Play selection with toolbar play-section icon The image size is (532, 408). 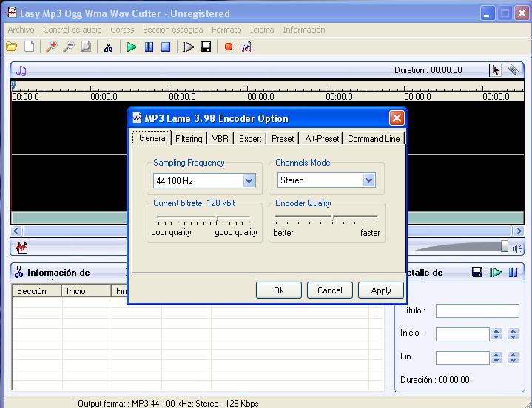188,47
